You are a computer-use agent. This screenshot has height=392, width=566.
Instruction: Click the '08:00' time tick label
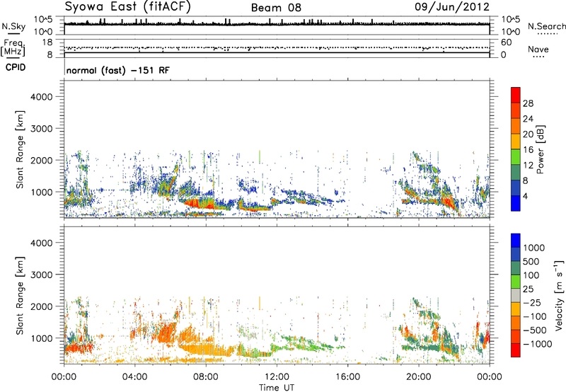point(206,377)
